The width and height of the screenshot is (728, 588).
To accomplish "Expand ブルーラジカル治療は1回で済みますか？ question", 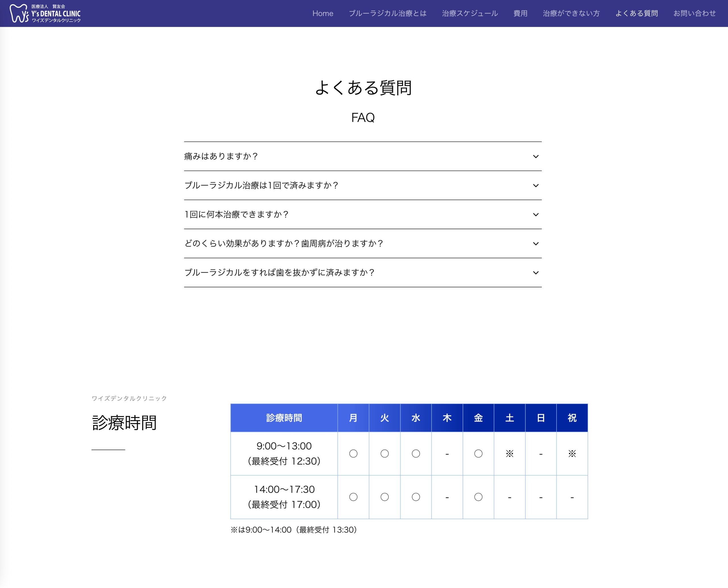I will tap(363, 185).
